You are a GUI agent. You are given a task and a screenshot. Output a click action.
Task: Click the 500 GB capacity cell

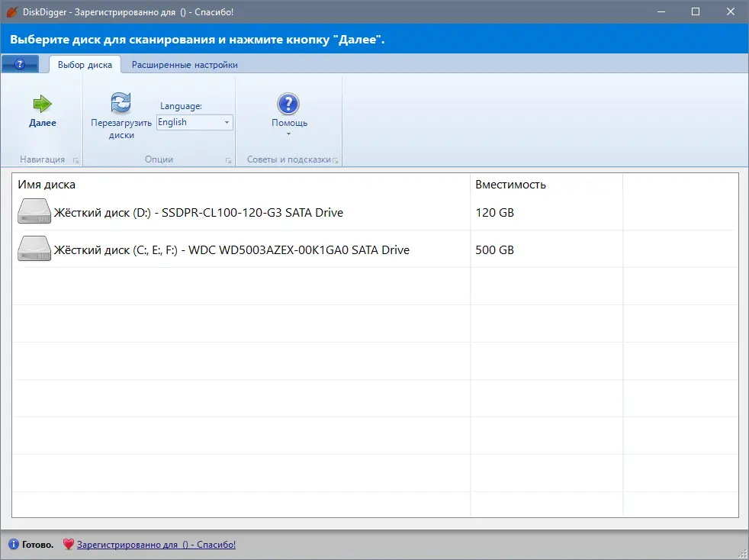click(x=495, y=250)
